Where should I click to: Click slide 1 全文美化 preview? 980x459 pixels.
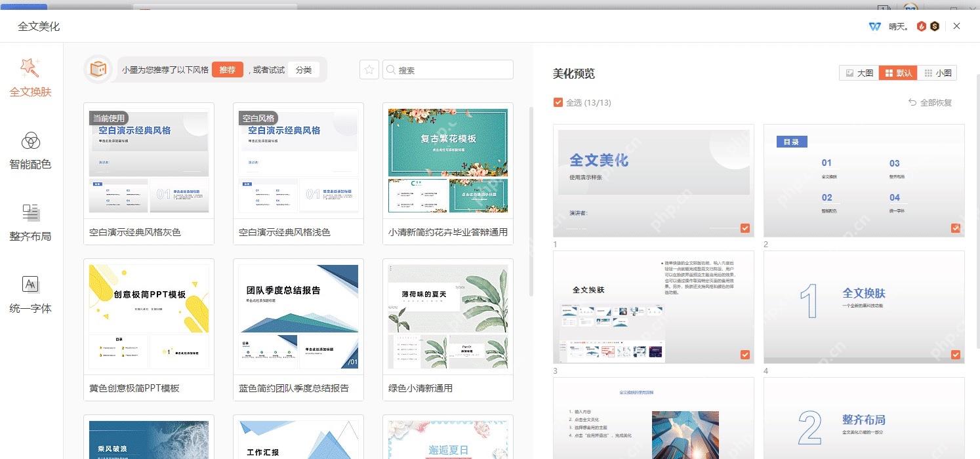(653, 180)
